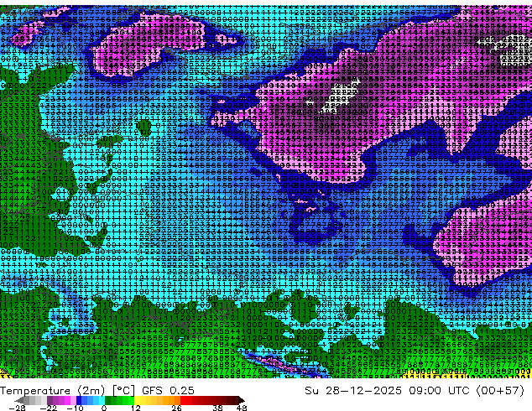Click the 'Su 28-12-2025 09:00 UTC (00+57)' timestamp
Image resolution: width=532 pixels, height=411 pixels.
point(415,391)
